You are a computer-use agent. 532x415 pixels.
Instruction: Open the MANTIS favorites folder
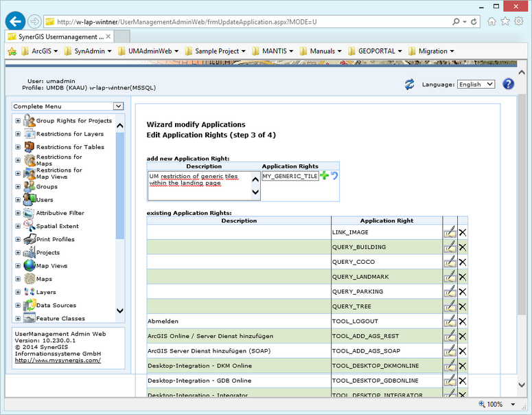273,51
